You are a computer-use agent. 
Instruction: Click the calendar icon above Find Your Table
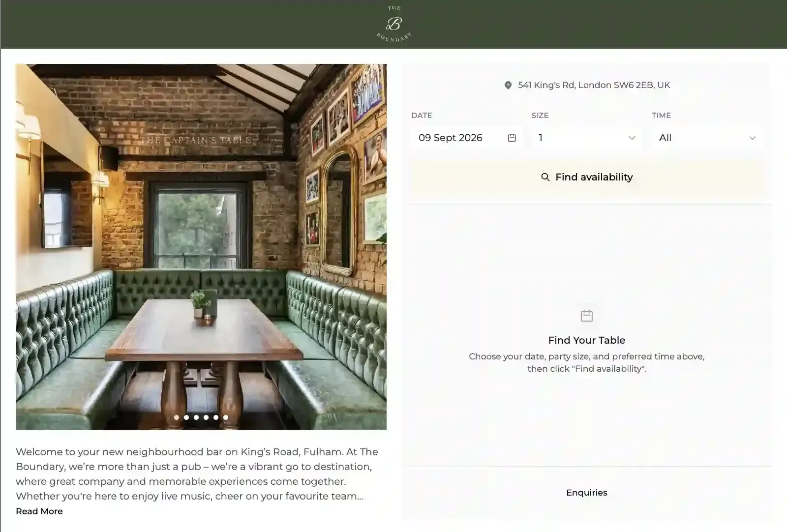[587, 316]
